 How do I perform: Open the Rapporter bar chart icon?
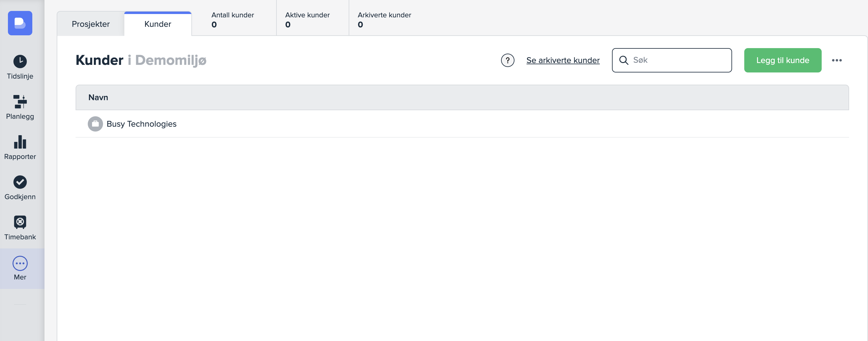20,142
